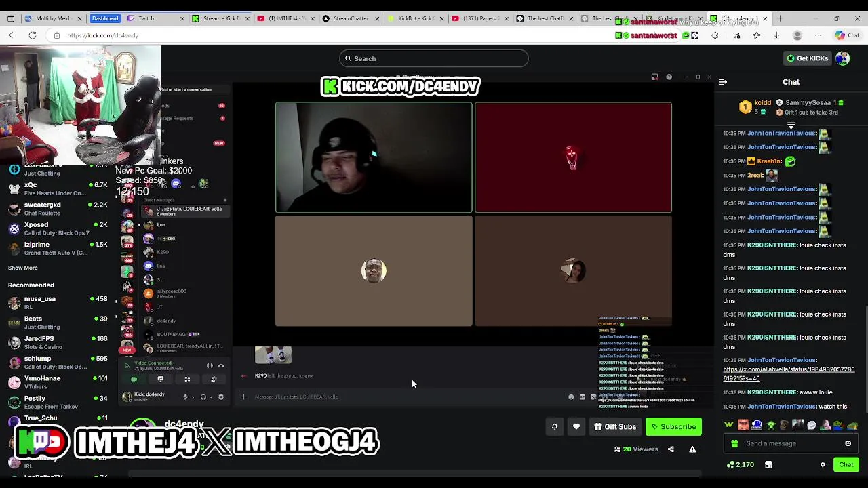Open Discord soundboard icon
Screen dimensions: 868x488
pos(214,380)
